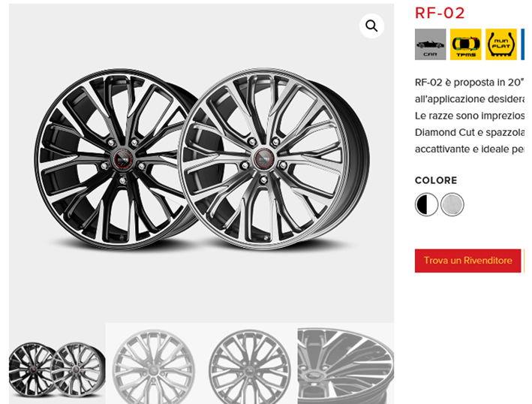Open the fourth thumbnail with wheel close-up
This screenshot has width=532, height=404.
point(345,365)
